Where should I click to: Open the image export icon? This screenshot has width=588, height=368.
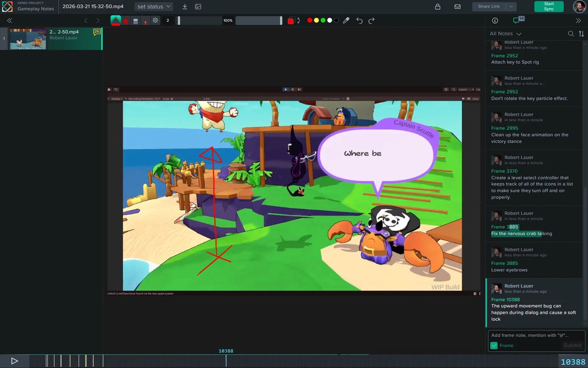[x=198, y=6]
